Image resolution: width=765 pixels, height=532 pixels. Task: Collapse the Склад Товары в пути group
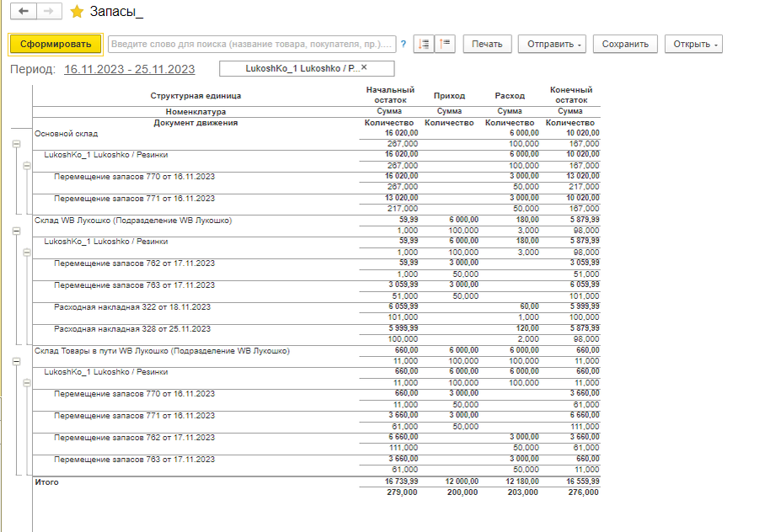pyautogui.click(x=16, y=361)
